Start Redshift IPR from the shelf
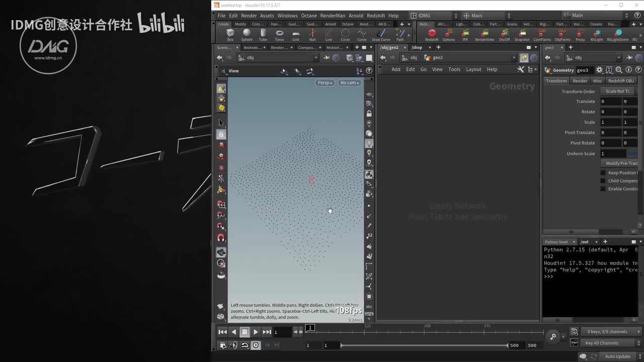 (x=465, y=35)
